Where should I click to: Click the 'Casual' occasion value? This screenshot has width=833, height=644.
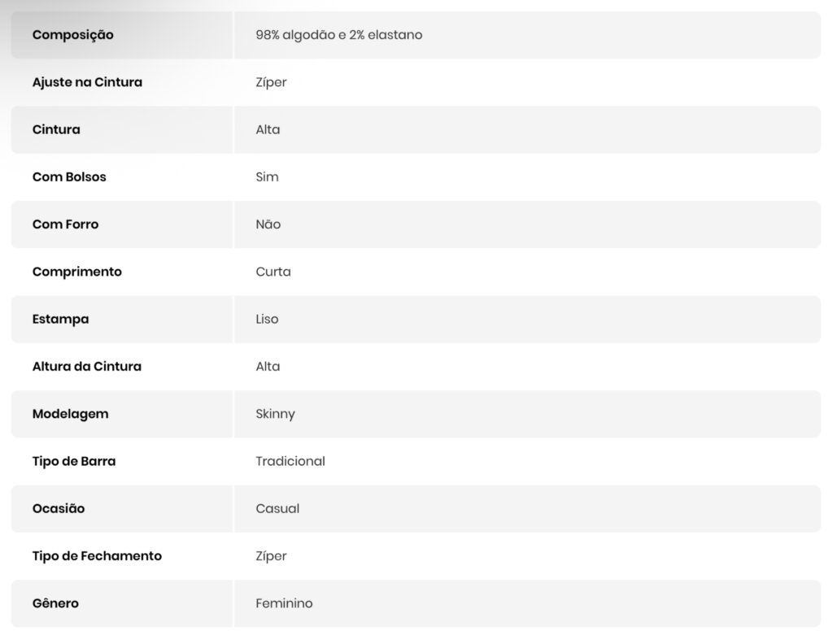click(x=277, y=508)
